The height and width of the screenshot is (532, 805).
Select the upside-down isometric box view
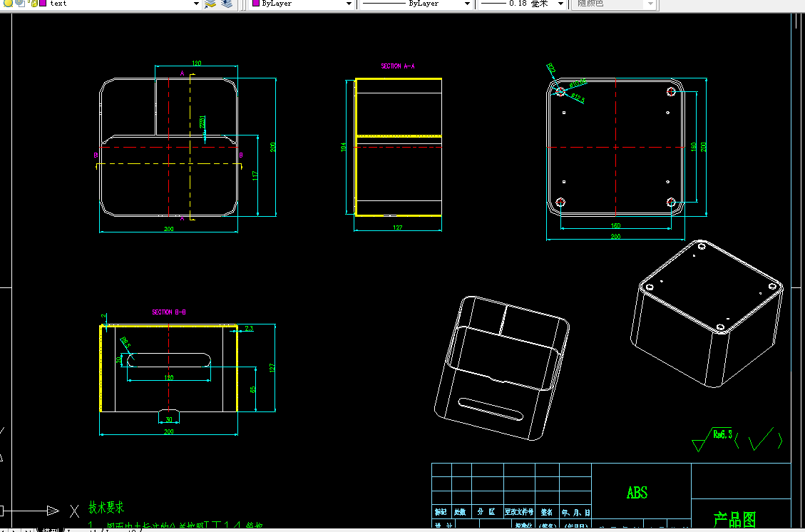point(707,313)
